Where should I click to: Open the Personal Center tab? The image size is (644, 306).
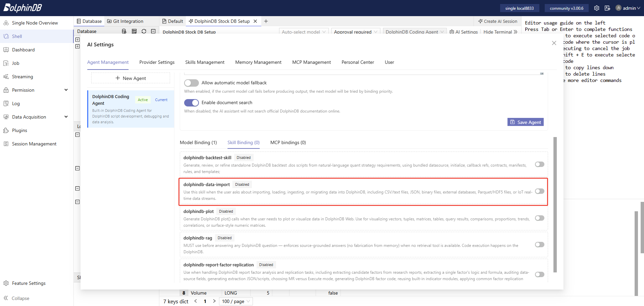pyautogui.click(x=358, y=62)
